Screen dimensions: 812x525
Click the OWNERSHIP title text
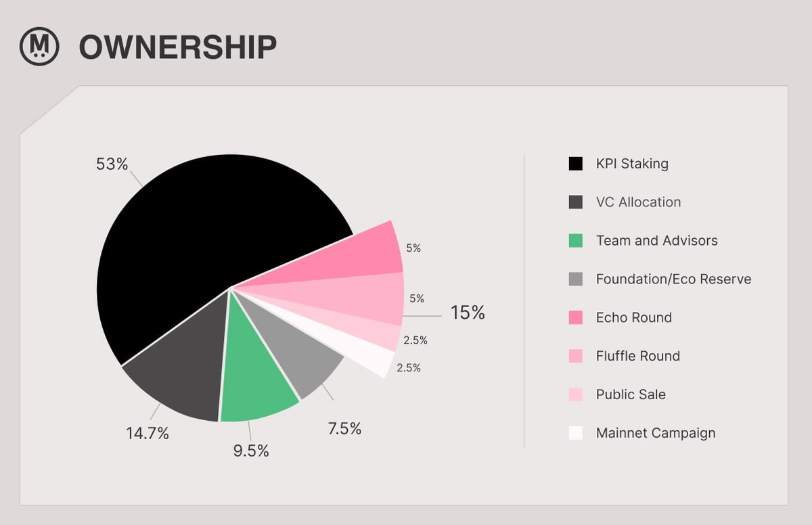point(178,47)
